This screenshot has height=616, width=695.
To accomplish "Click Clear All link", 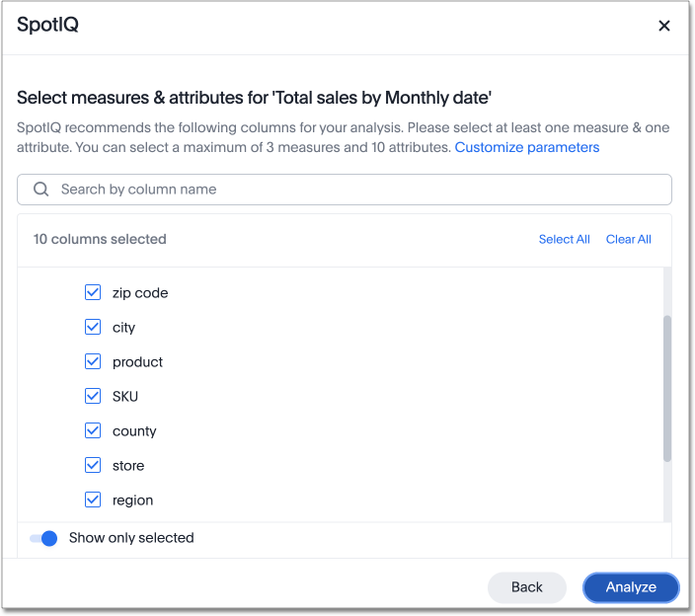I will tap(628, 239).
